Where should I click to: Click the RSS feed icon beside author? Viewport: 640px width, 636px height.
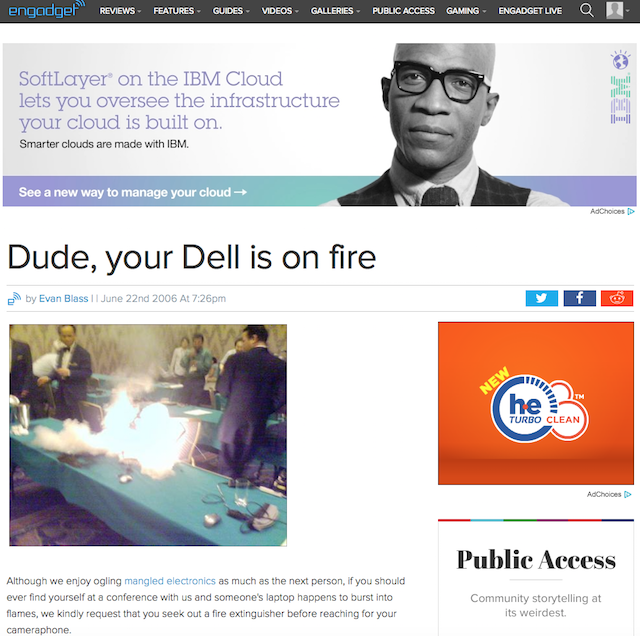(14, 299)
